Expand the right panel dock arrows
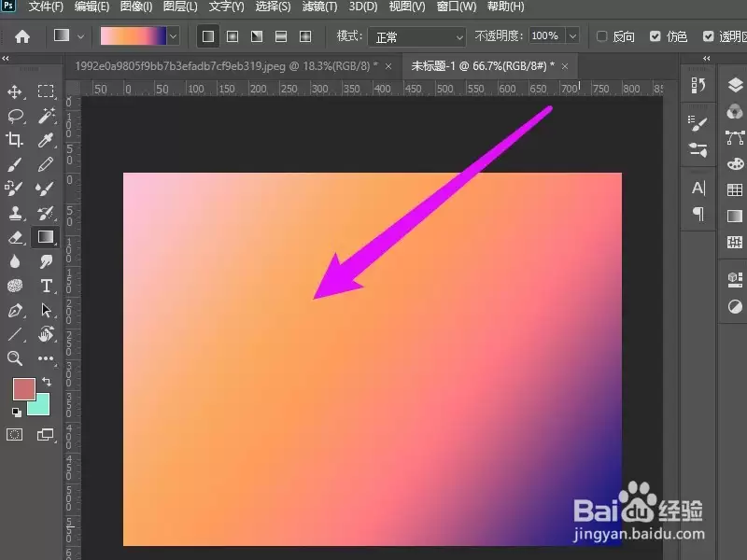 (x=707, y=58)
